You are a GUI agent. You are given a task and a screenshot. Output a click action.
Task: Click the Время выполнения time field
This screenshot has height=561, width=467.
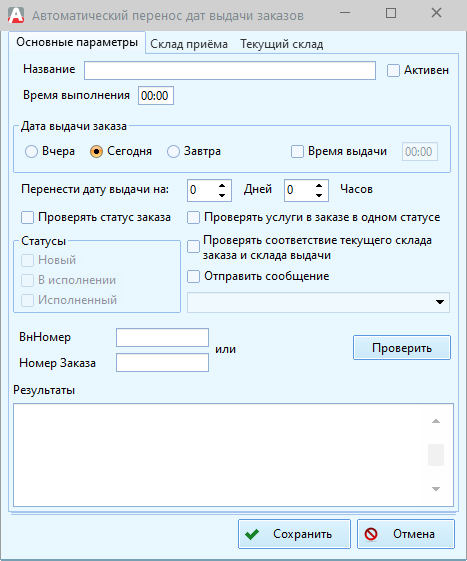coord(156,96)
